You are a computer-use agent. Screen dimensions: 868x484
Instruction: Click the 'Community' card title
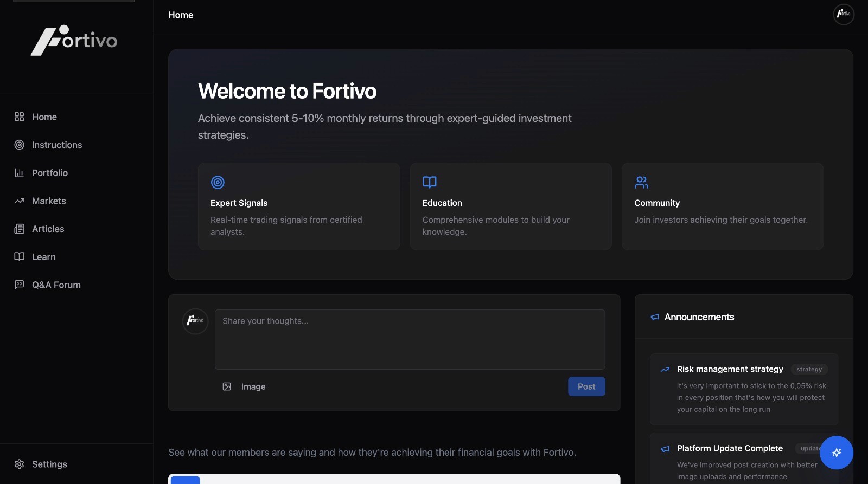pos(657,203)
